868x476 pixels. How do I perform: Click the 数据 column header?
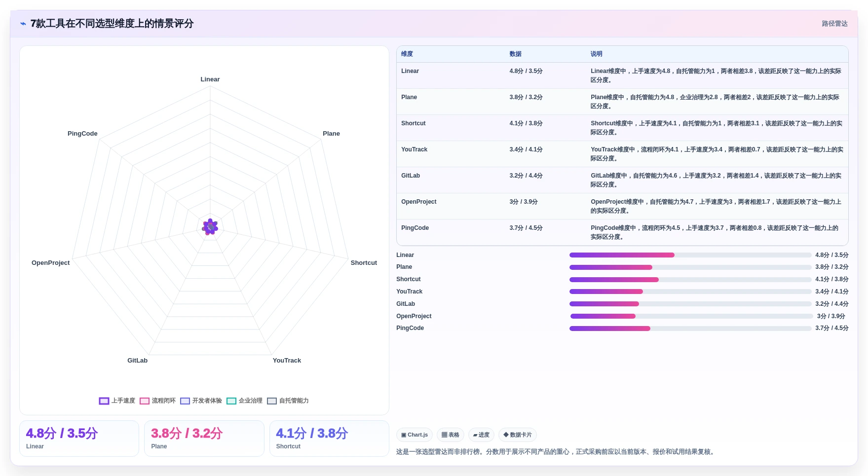coord(516,54)
